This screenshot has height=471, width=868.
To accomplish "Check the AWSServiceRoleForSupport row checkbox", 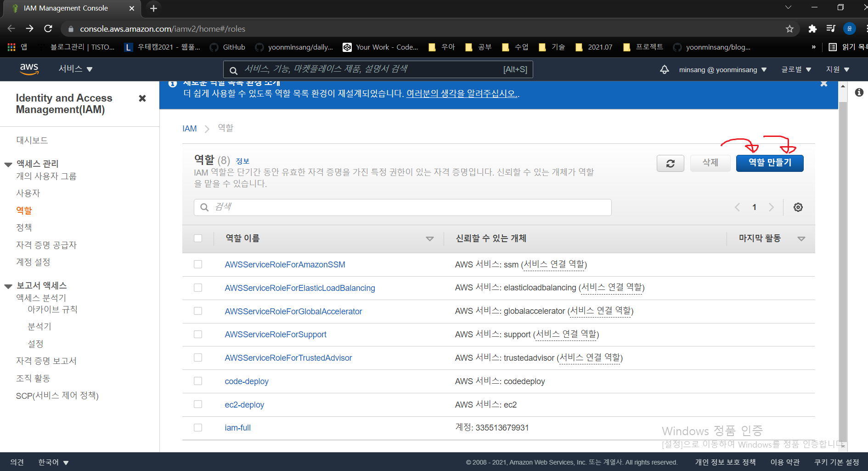I will (x=198, y=335).
